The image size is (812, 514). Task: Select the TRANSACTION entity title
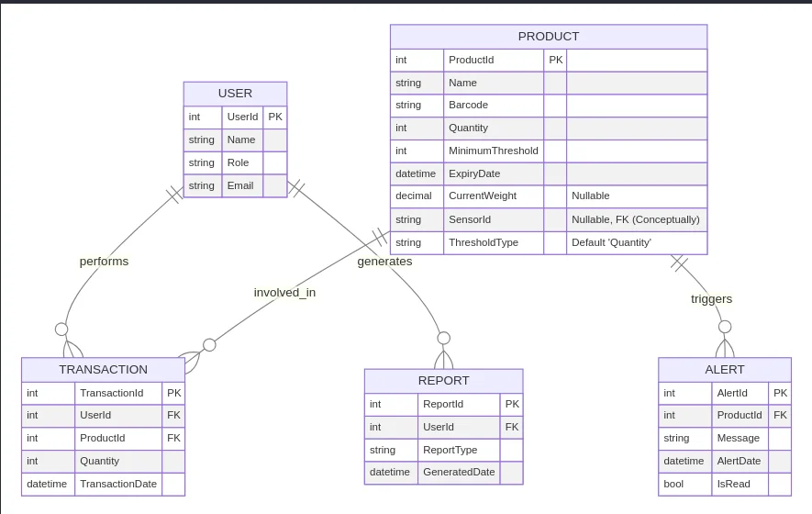click(x=103, y=369)
